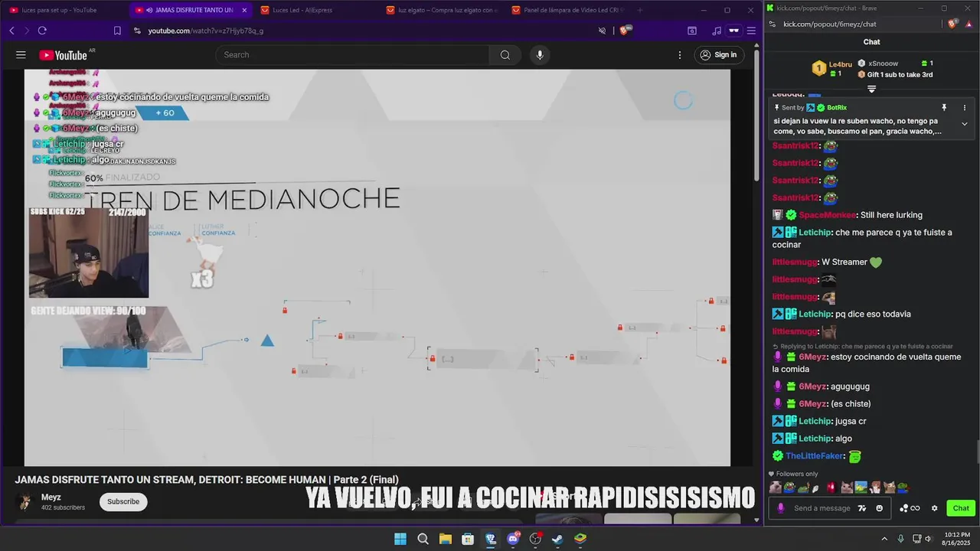Open the pinned message three-dot options

click(x=965, y=108)
